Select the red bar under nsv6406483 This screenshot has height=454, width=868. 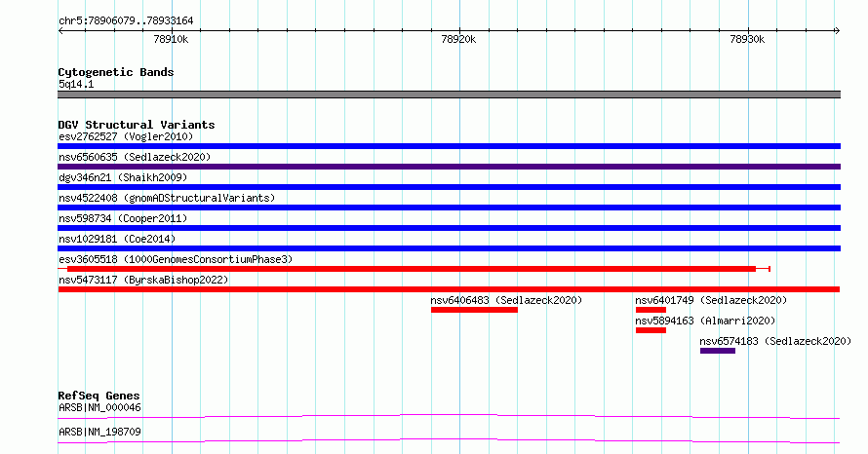474,310
